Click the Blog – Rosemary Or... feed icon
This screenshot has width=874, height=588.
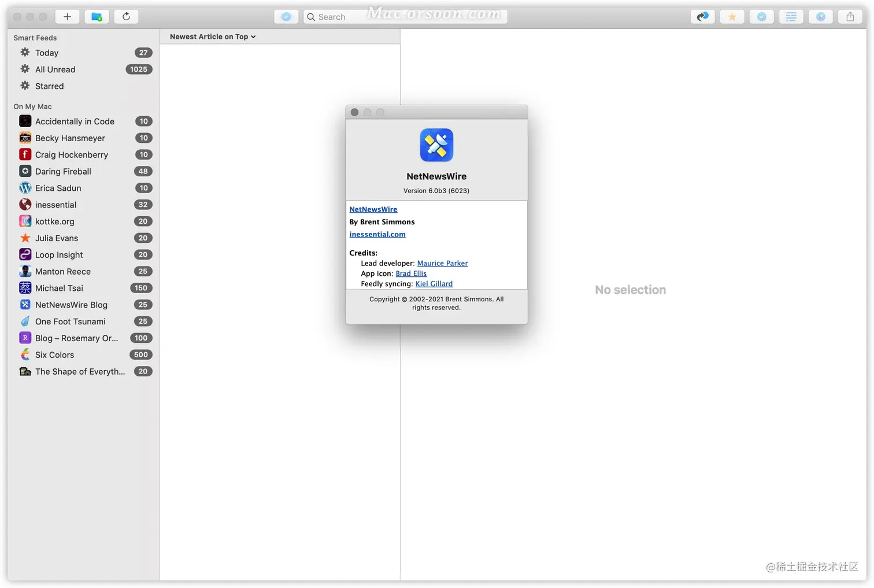(25, 338)
